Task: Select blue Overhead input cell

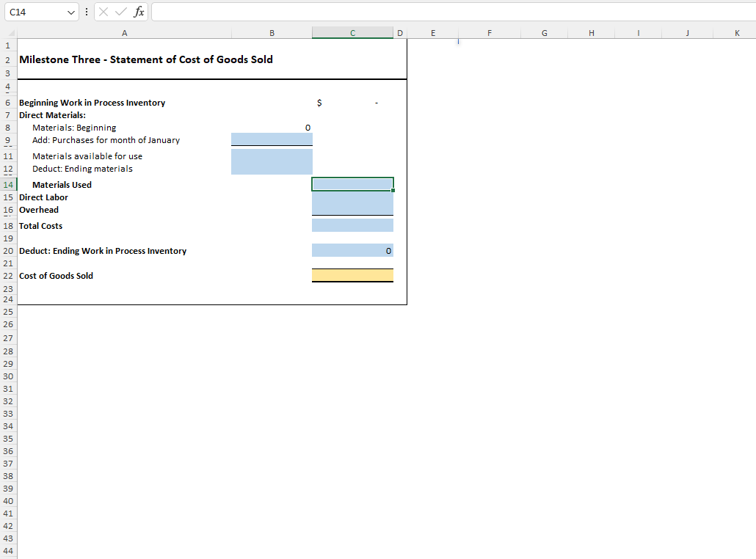Action: point(352,209)
